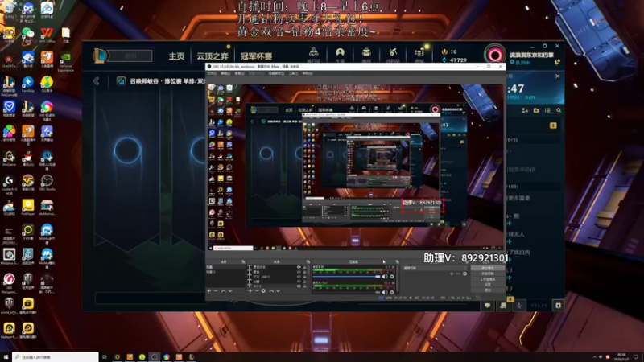The width and height of the screenshot is (644, 362).
Task: Launch QQ Music desktop shortcut
Action: click(47, 83)
